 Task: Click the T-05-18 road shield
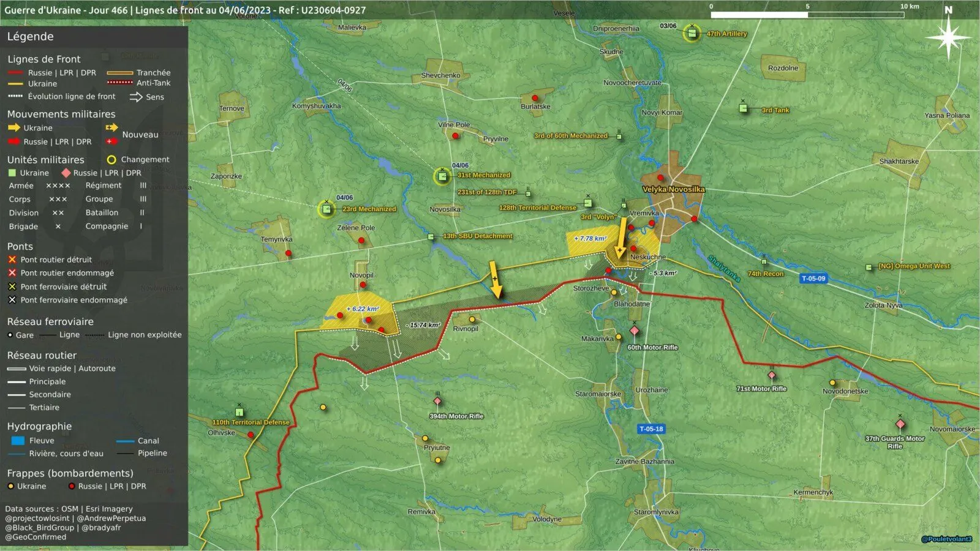651,429
